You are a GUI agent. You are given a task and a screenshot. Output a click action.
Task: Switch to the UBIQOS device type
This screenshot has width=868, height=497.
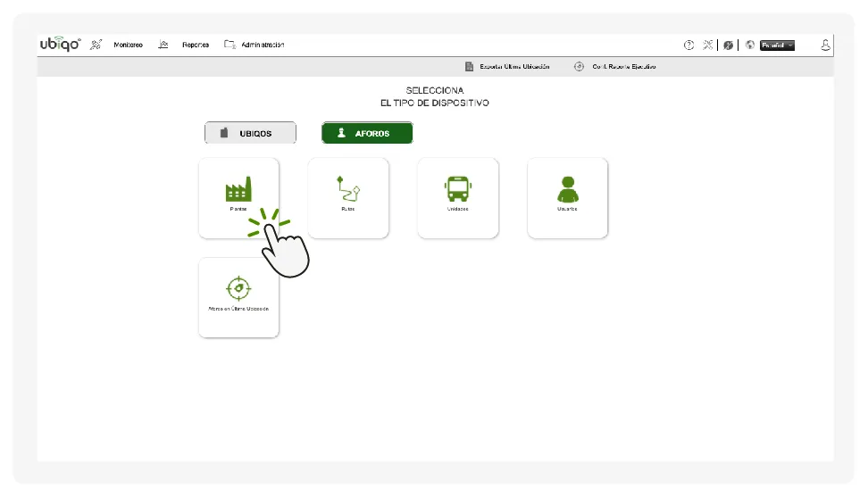point(250,133)
